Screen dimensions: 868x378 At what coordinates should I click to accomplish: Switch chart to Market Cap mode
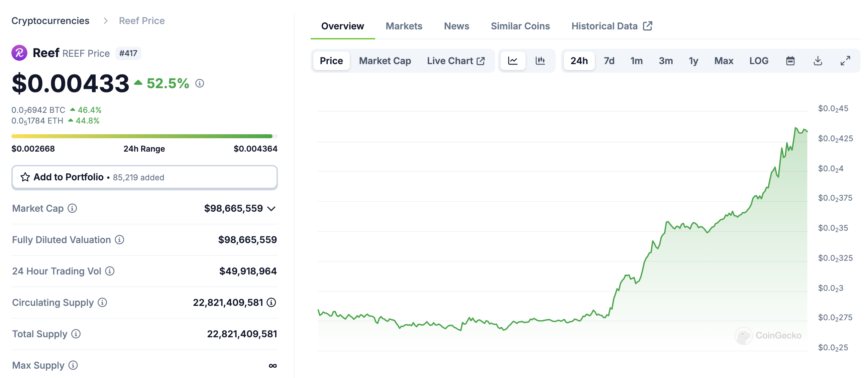[x=385, y=60]
